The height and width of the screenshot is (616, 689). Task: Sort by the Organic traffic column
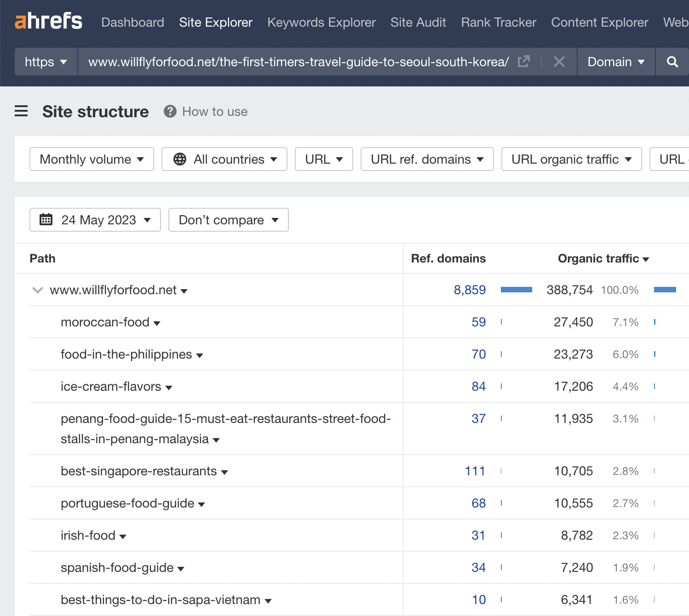(x=604, y=258)
